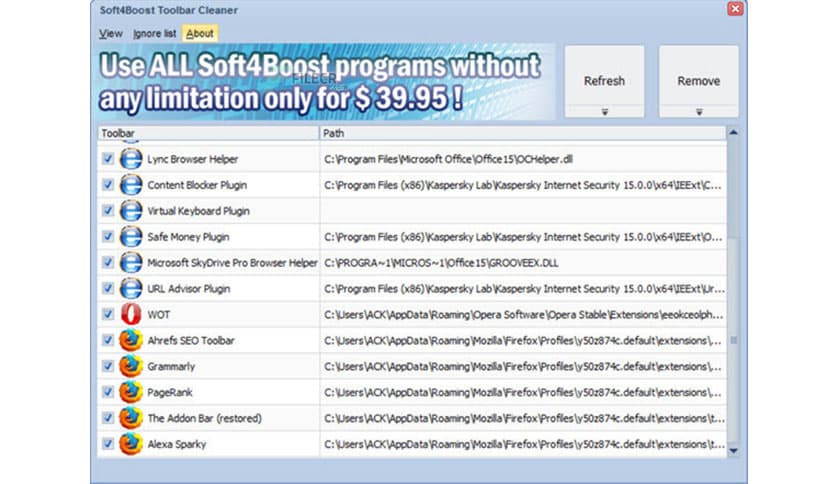Sort by the Path column header
This screenshot has width=836, height=484.
pos(522,133)
